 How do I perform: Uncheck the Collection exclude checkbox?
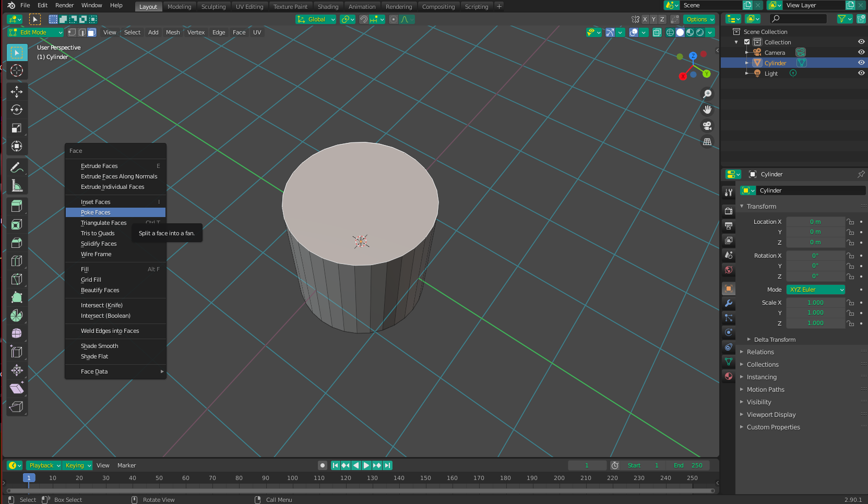pos(747,42)
